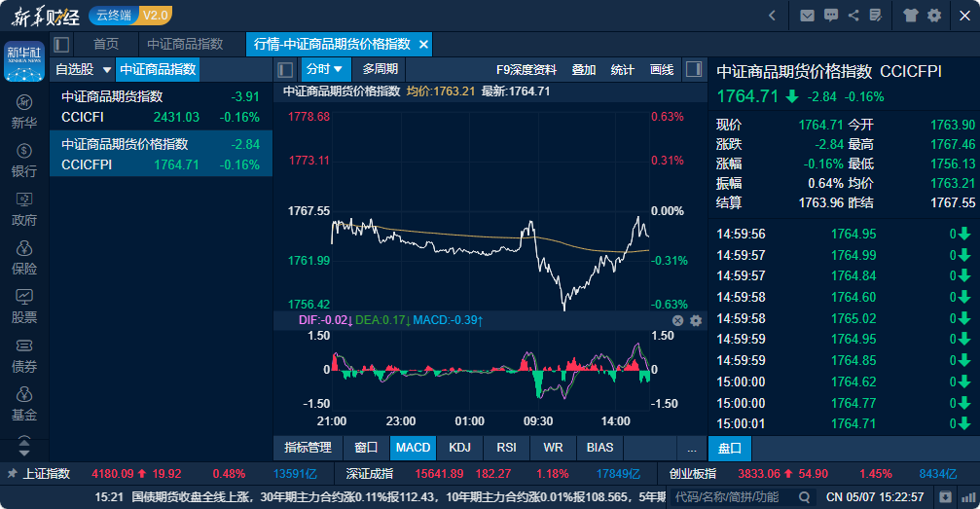Close the 行情-中证商品期货价格指数 tab

[423, 45]
